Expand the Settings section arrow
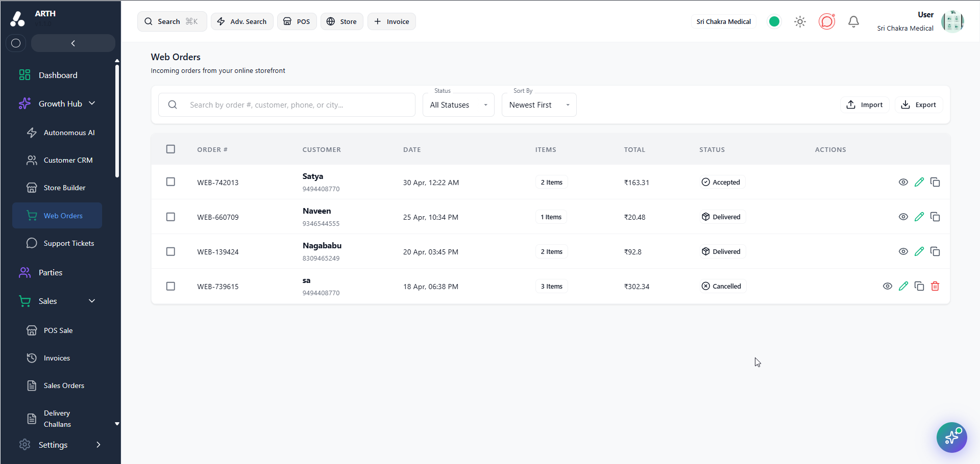 pyautogui.click(x=99, y=445)
